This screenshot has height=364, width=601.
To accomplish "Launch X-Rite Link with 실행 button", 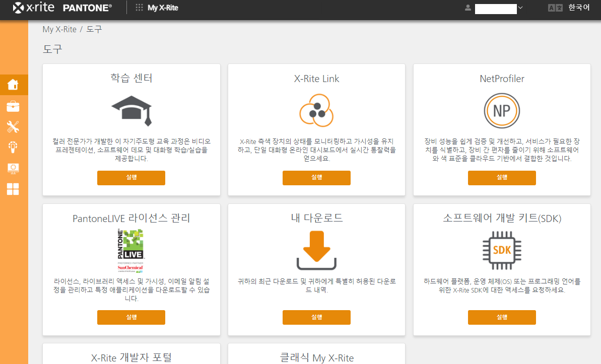I will 316,178.
